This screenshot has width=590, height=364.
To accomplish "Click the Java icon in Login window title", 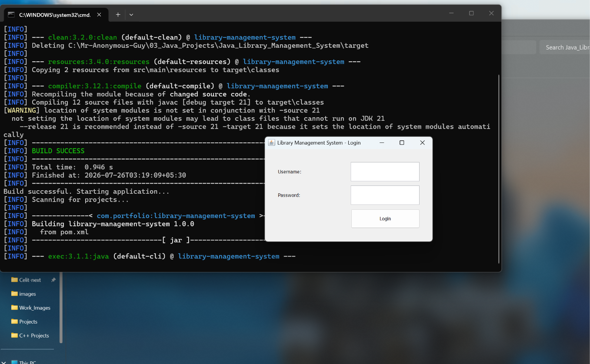I will pyautogui.click(x=272, y=142).
